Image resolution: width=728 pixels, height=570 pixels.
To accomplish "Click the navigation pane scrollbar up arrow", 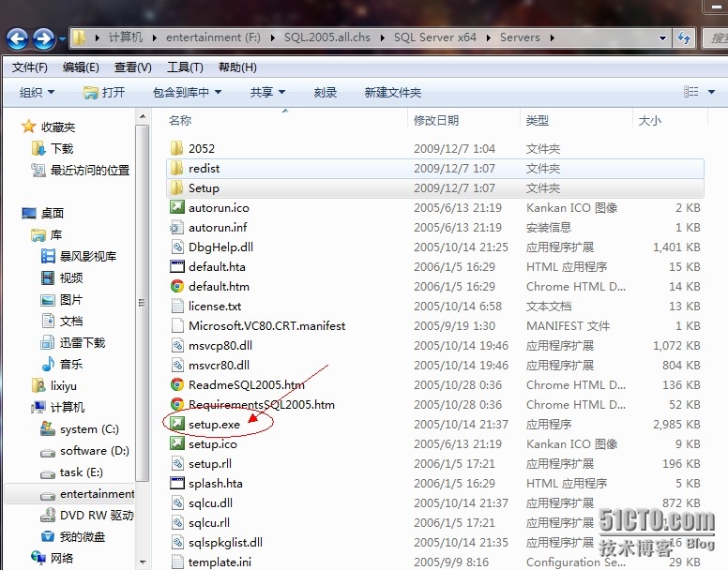I will (143, 116).
